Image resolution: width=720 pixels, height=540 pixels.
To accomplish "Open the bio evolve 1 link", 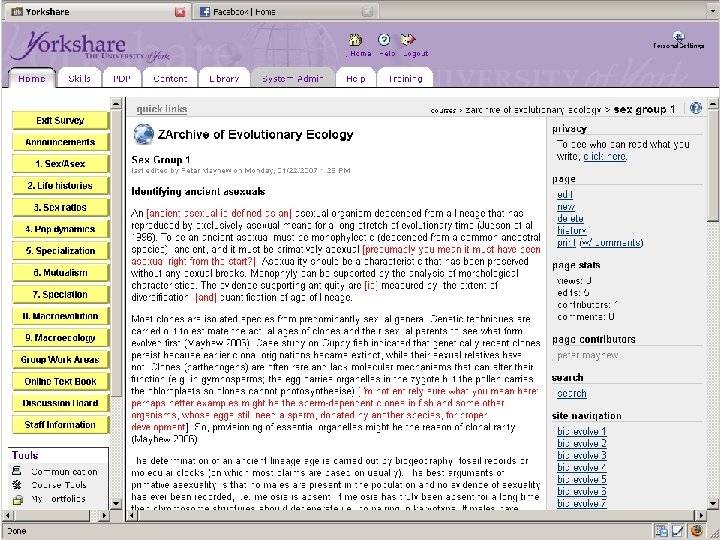I will point(581,432).
